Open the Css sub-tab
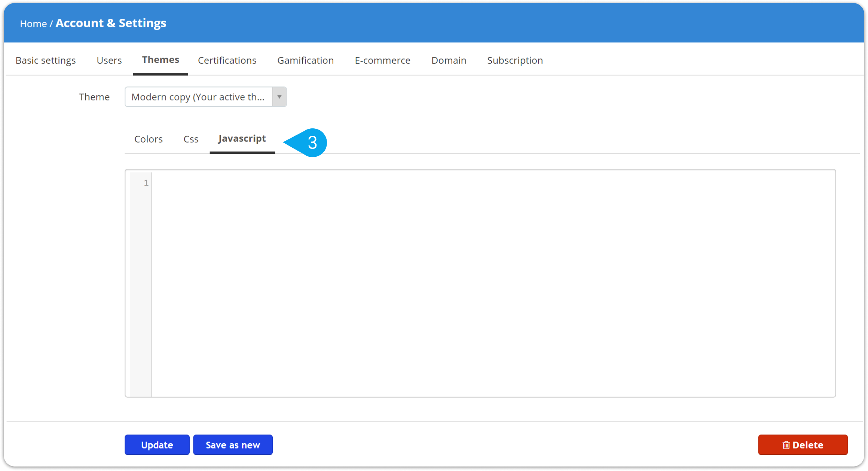 [191, 139]
